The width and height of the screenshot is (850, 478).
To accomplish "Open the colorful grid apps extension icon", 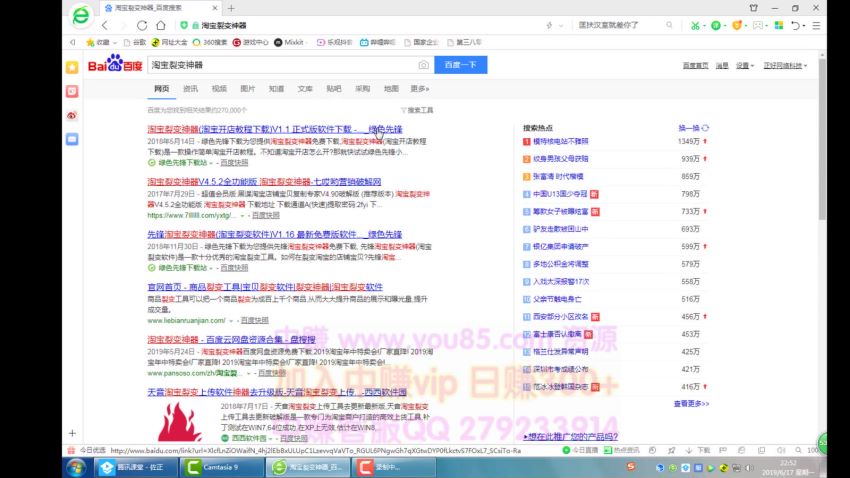I will click(x=779, y=25).
